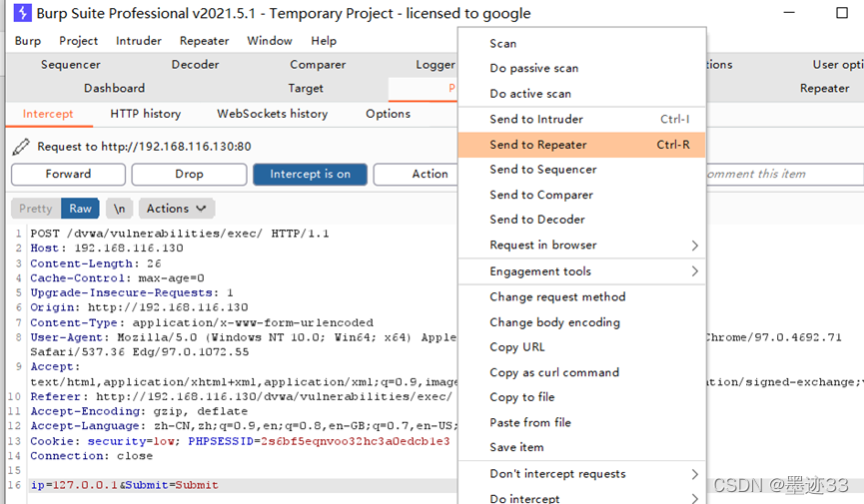Screen dimensions: 864x504
Task: Switch to the Dashboard tab
Action: point(114,88)
